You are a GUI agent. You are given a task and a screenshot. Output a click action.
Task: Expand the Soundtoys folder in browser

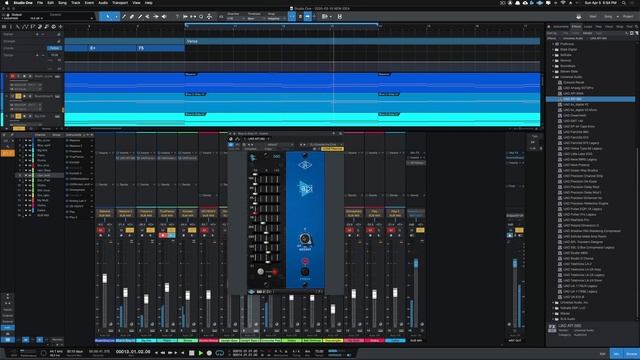(553, 66)
